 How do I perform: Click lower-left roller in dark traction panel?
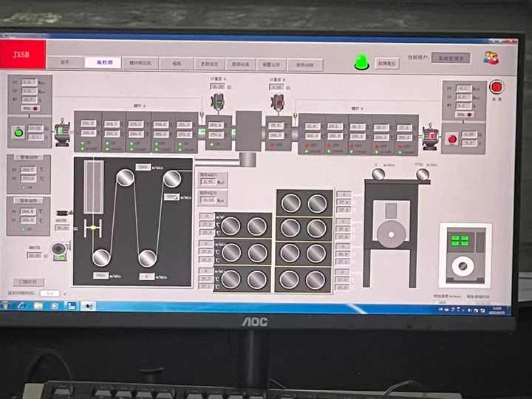tap(101, 258)
